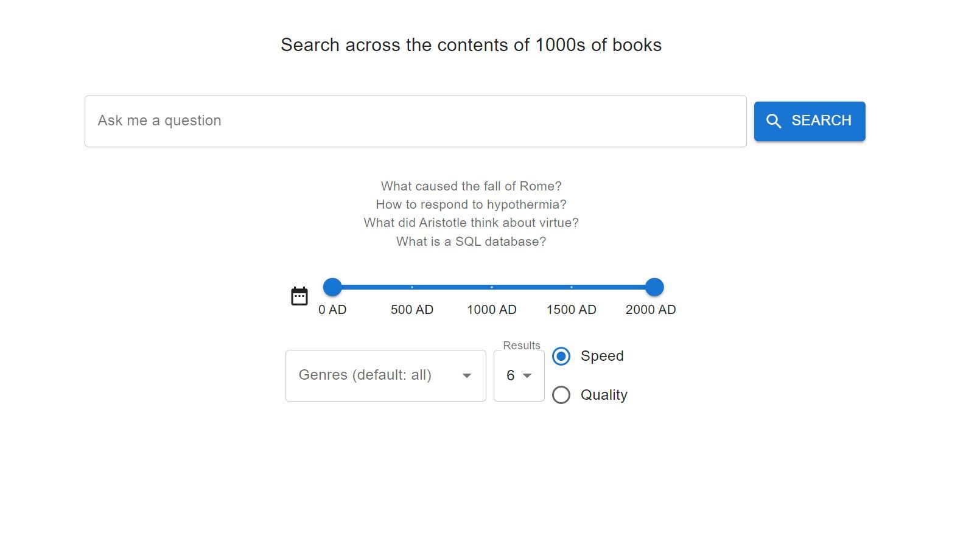Select the hypothermia example question
The image size is (980, 533).
(471, 205)
